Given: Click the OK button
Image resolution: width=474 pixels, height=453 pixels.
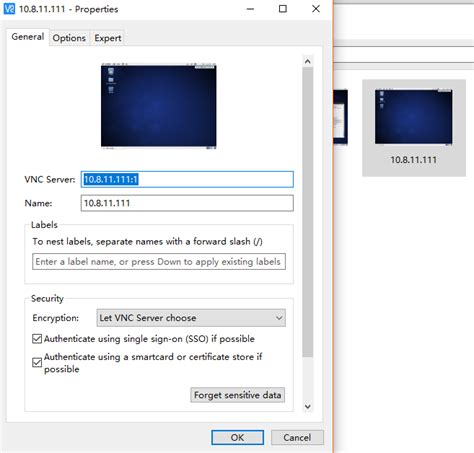Looking at the screenshot, I should click(237, 437).
